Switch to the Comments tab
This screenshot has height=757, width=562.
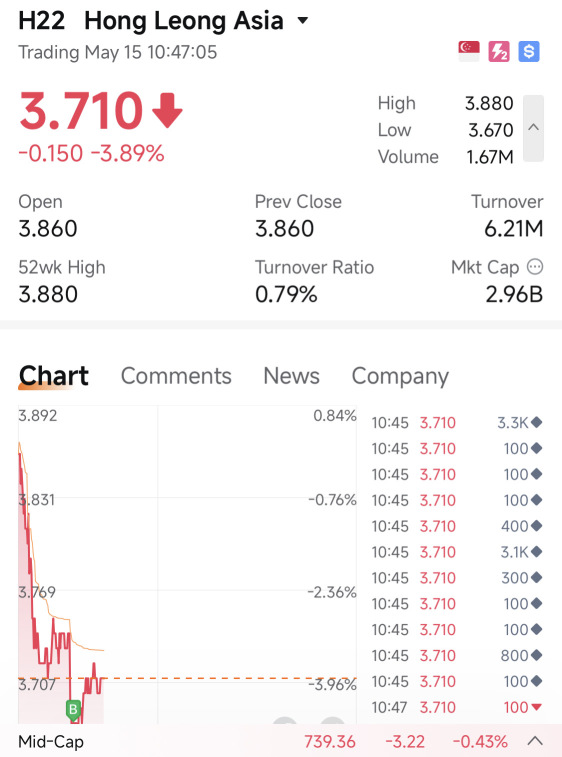176,376
